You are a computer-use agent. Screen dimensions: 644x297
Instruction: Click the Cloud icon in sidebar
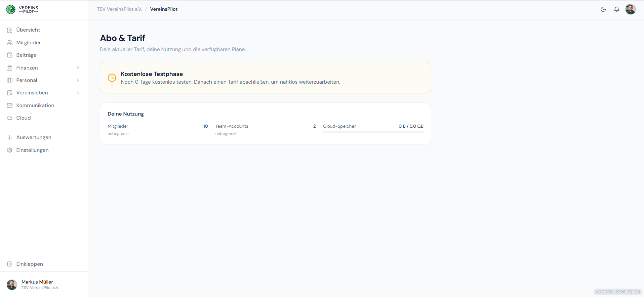coord(10,118)
